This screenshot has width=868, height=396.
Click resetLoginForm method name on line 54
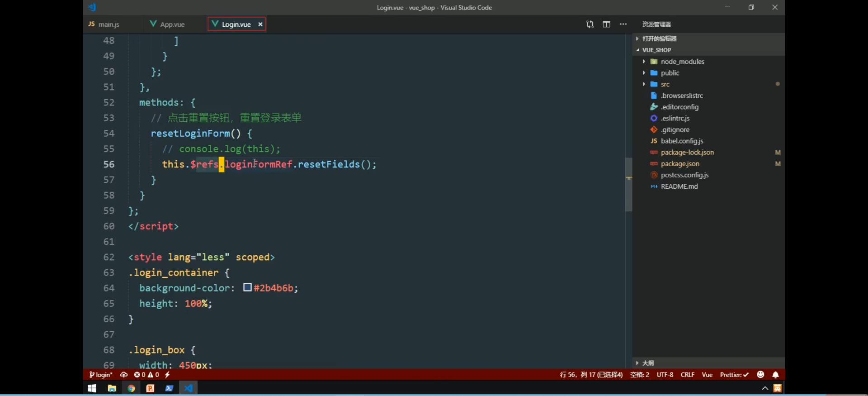pyautogui.click(x=190, y=134)
